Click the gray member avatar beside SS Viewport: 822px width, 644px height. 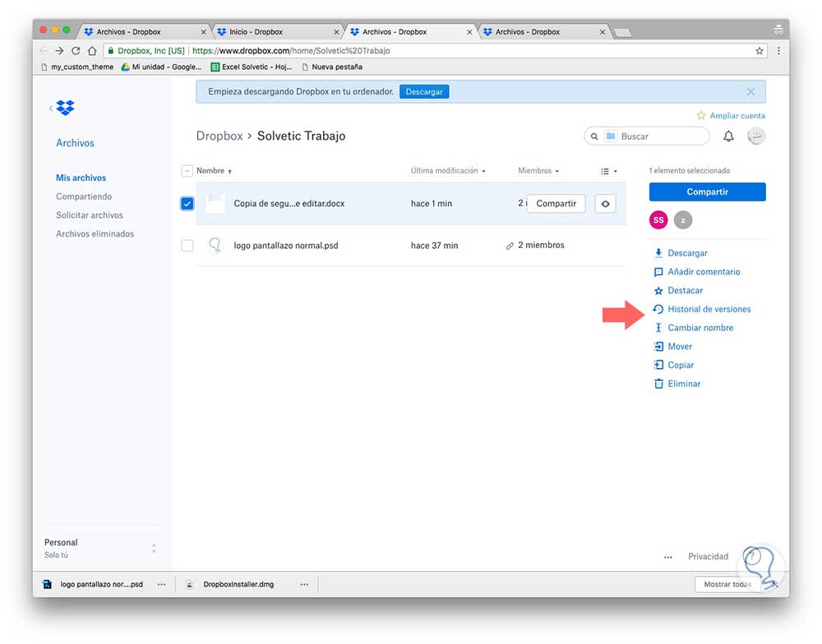tap(682, 220)
